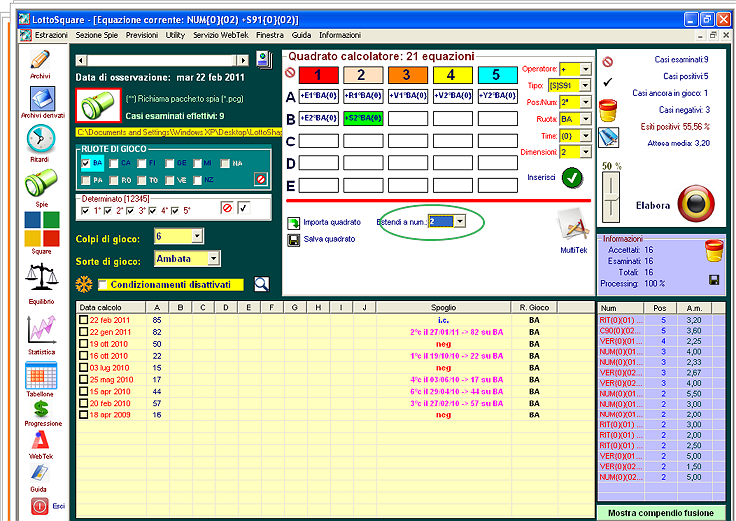
Task: Open the Estrazioni menu
Action: click(x=51, y=35)
